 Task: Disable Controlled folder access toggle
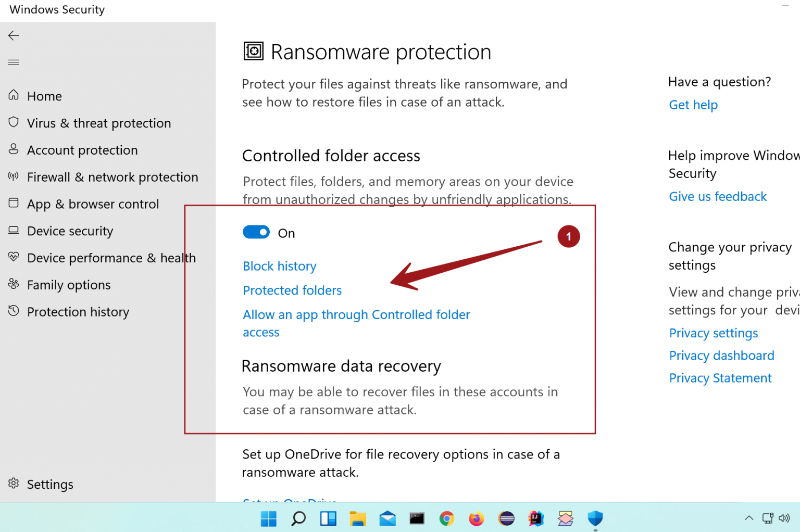coord(256,232)
